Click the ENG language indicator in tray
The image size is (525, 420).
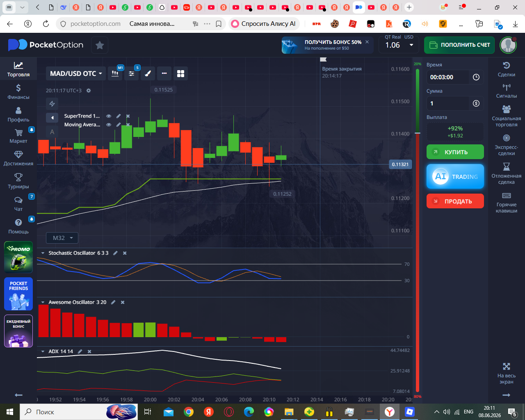tap(468, 412)
